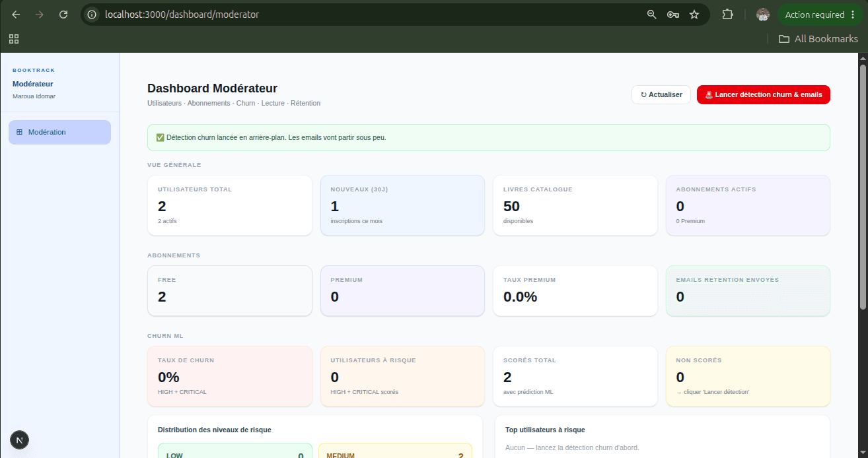This screenshot has height=458, width=868.
Task: Click the churn detection success banner
Action: (x=489, y=137)
